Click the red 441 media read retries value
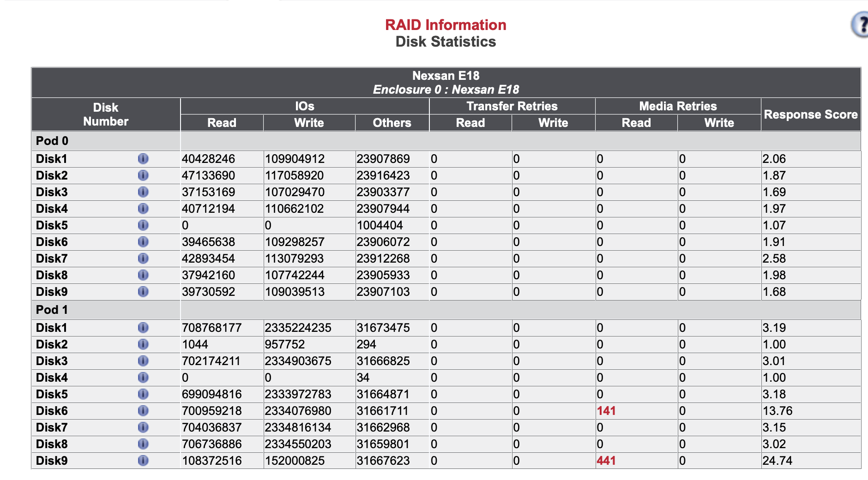The height and width of the screenshot is (480, 868). (606, 461)
